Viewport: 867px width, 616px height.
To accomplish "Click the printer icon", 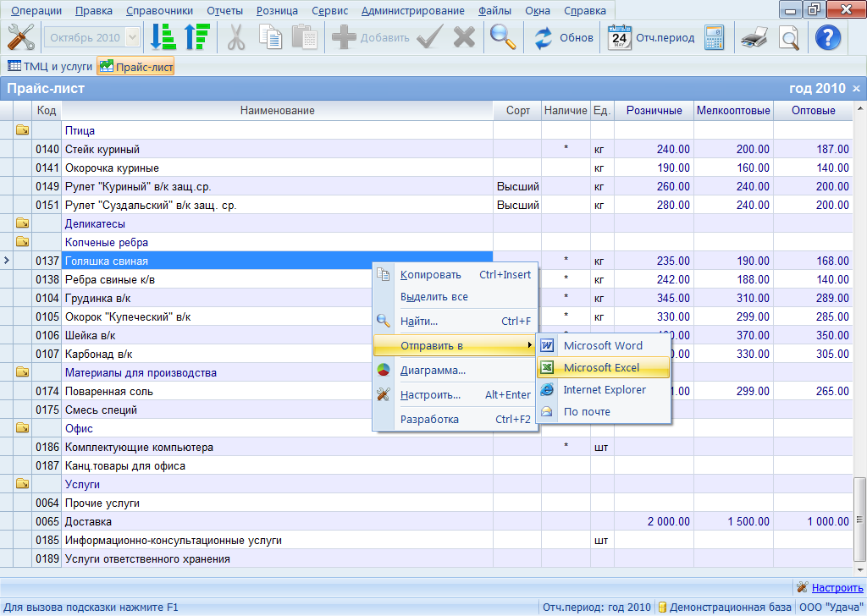I will point(754,37).
